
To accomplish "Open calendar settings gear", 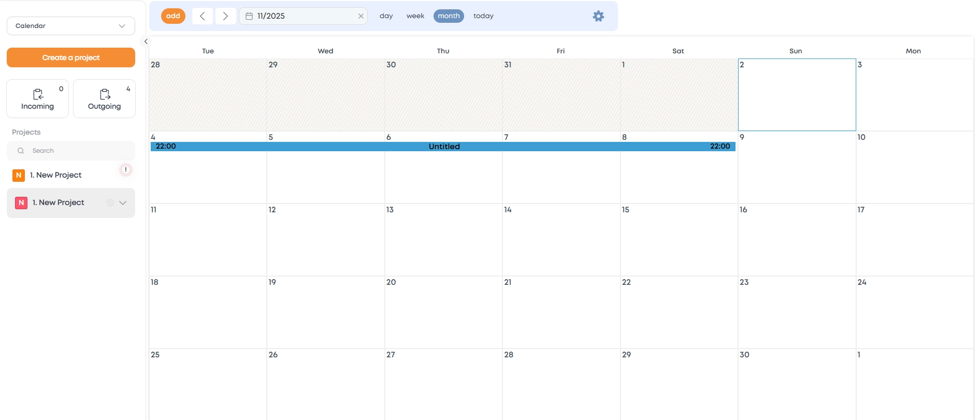I will point(598,16).
